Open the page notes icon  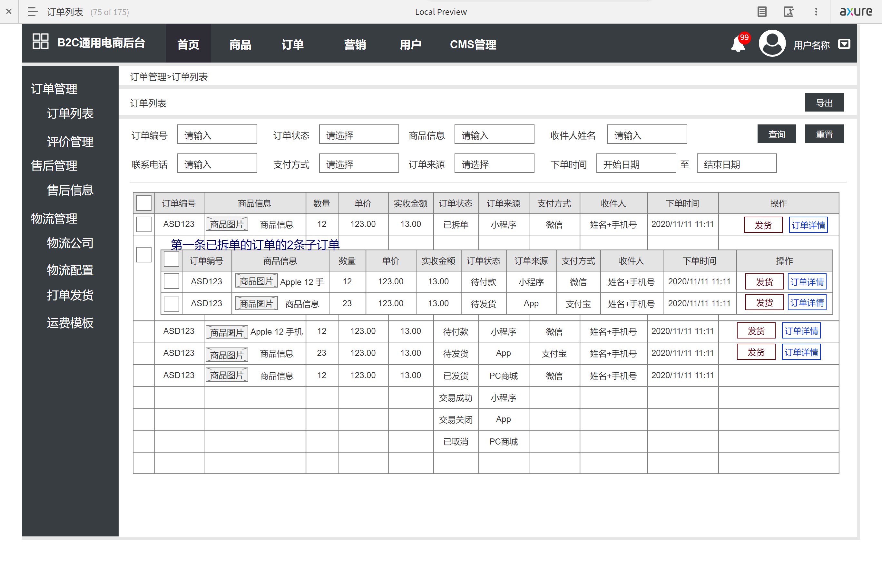pos(762,12)
